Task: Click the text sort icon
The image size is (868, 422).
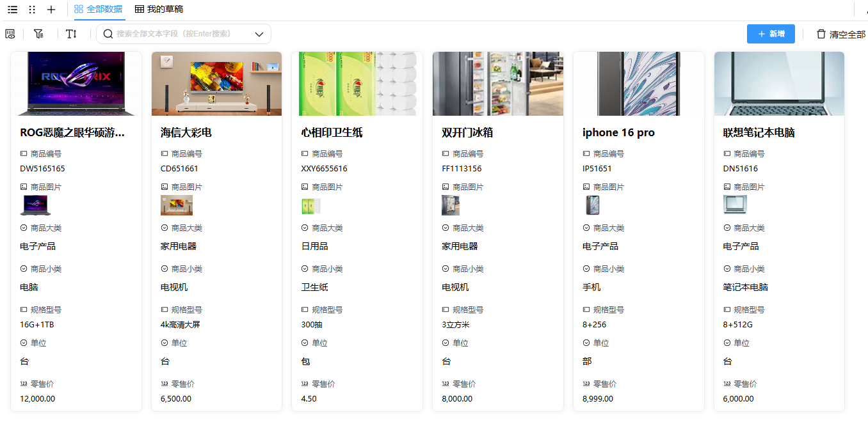Action: tap(71, 34)
